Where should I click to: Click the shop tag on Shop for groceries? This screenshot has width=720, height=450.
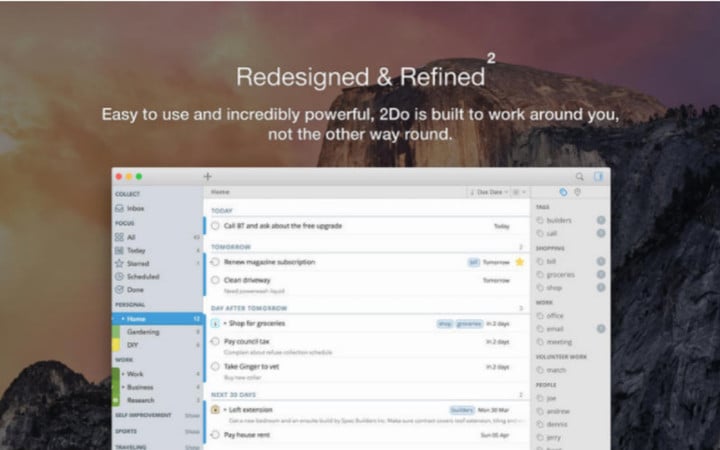point(444,324)
